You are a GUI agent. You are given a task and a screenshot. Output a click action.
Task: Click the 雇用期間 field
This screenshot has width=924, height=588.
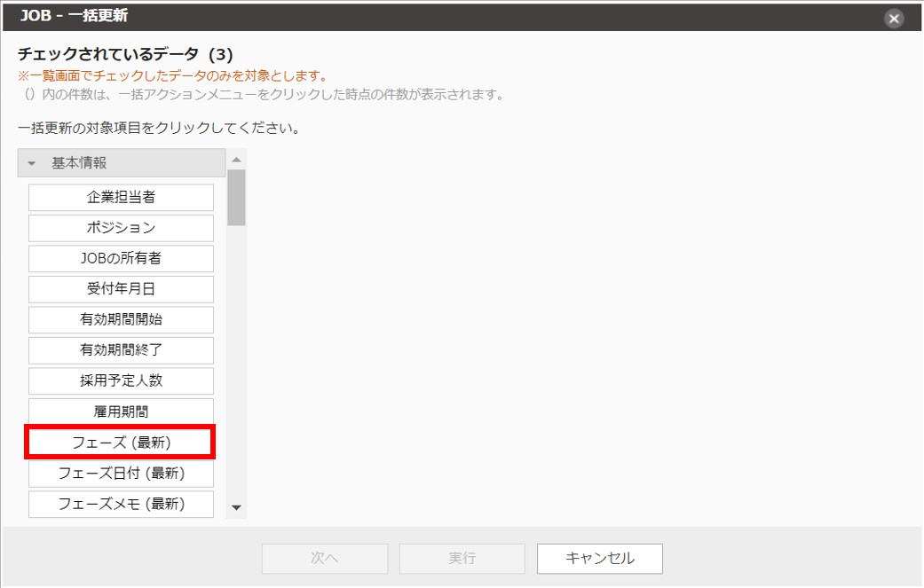tap(121, 412)
